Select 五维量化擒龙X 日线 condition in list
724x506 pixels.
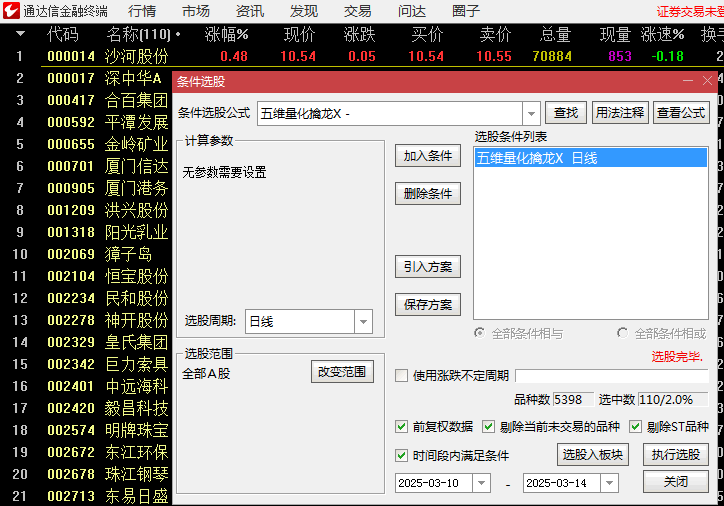coord(591,158)
